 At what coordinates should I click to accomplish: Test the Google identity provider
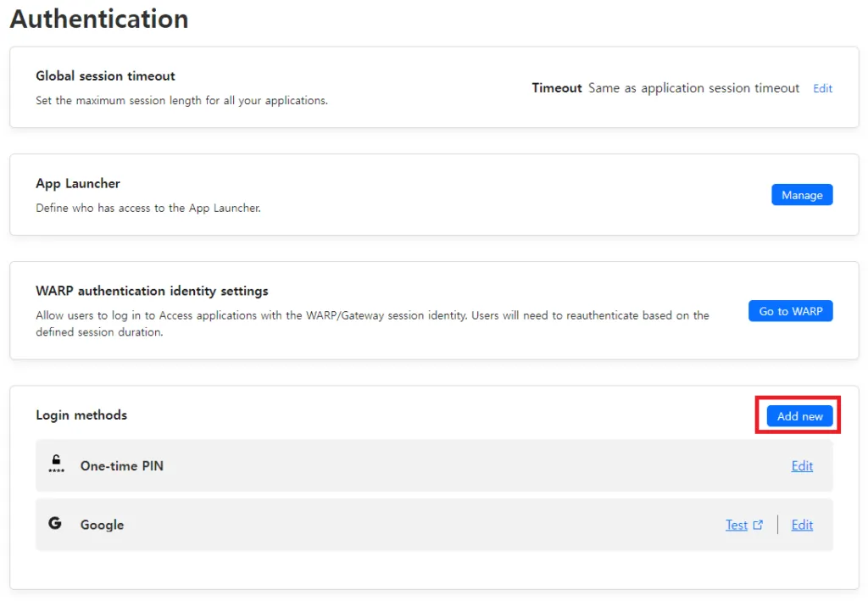click(736, 525)
